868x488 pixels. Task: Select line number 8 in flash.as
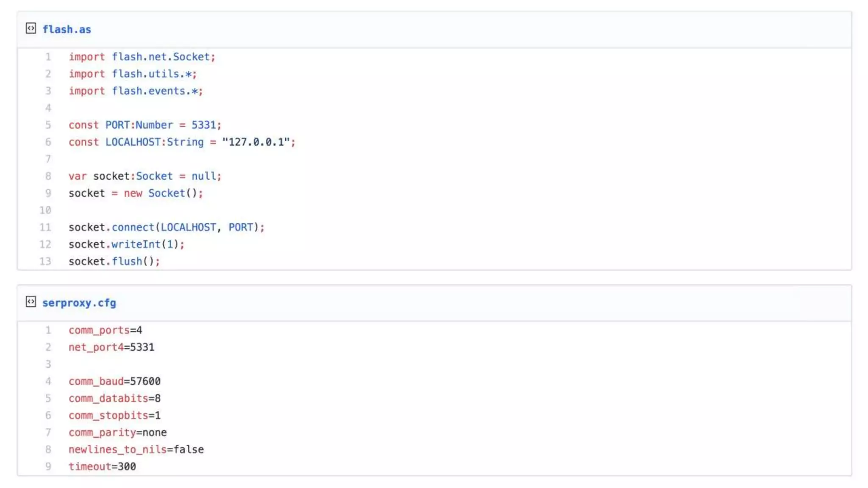pos(48,176)
